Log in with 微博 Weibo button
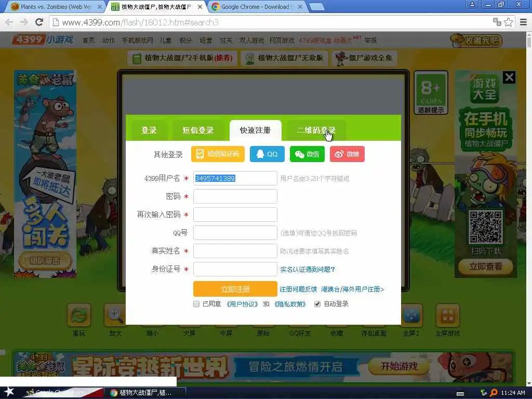This screenshot has height=399, width=532. tap(347, 154)
